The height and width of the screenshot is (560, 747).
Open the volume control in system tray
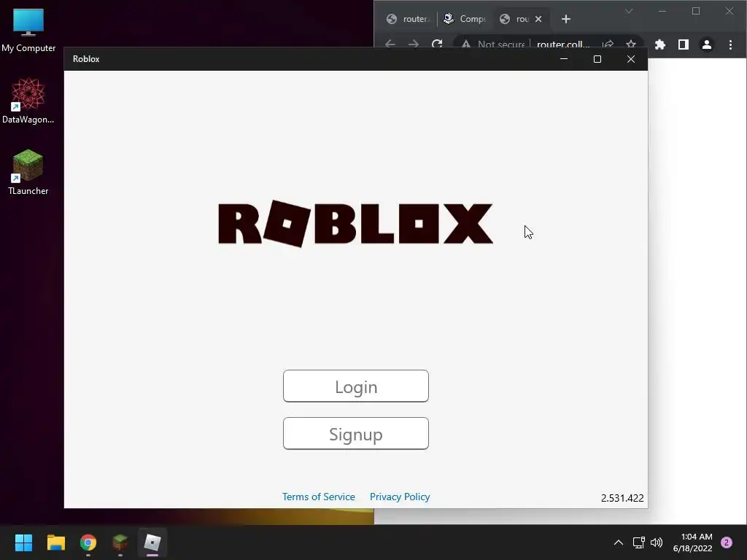pyautogui.click(x=657, y=542)
